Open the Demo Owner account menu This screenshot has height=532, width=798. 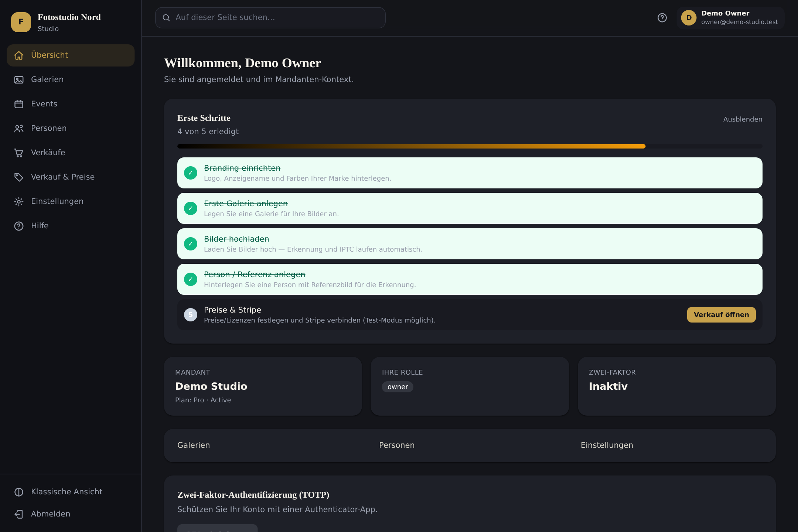[730, 18]
